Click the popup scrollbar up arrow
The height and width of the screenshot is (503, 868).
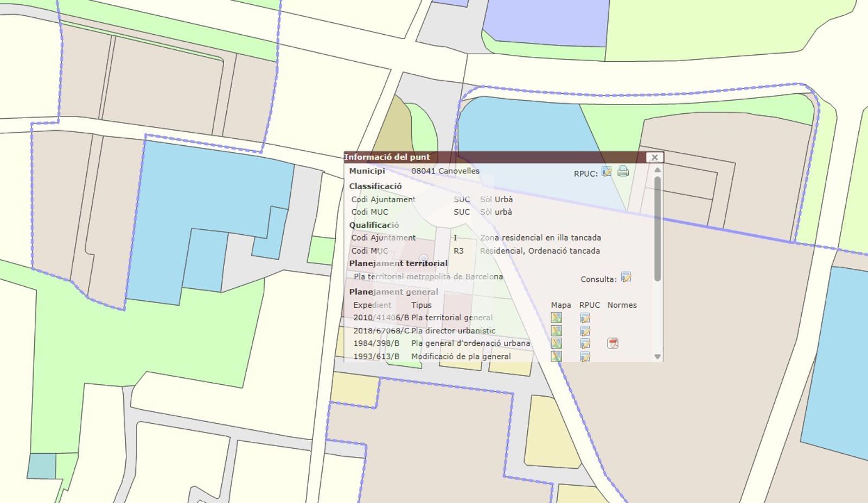[658, 170]
